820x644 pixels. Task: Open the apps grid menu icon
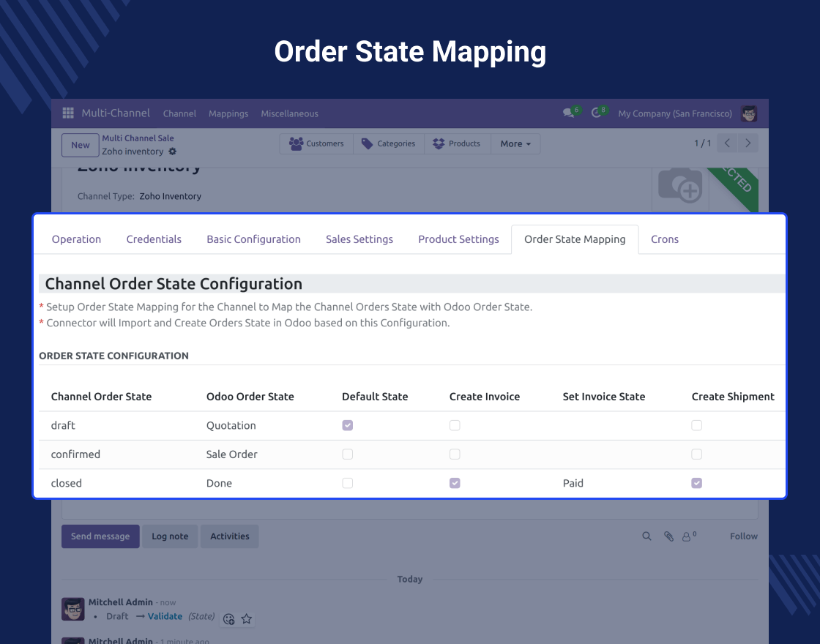click(x=68, y=113)
